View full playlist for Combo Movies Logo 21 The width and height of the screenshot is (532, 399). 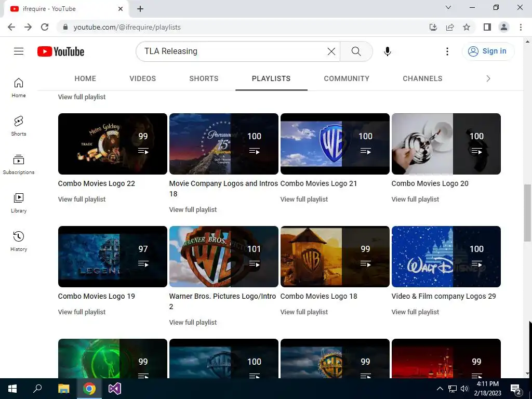coord(304,199)
